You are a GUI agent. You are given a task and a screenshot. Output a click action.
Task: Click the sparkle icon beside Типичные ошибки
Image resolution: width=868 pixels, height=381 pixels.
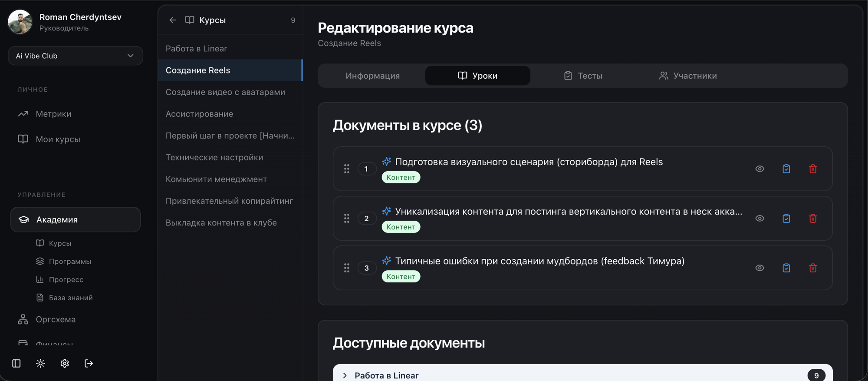(386, 261)
